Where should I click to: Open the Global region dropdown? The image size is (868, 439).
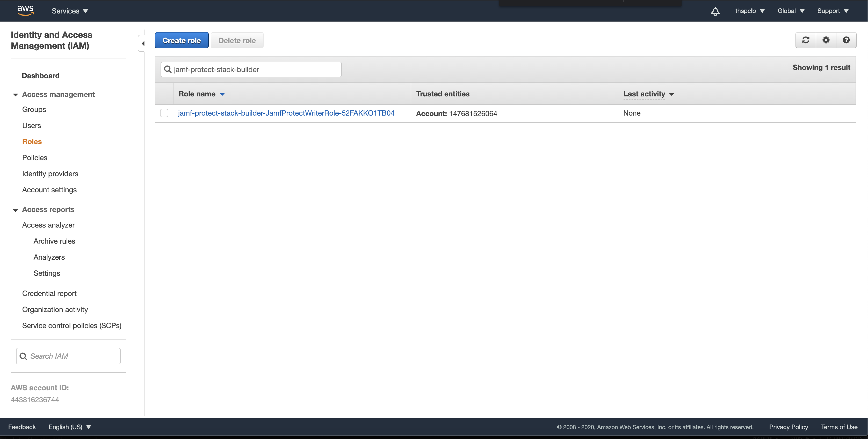[791, 11]
